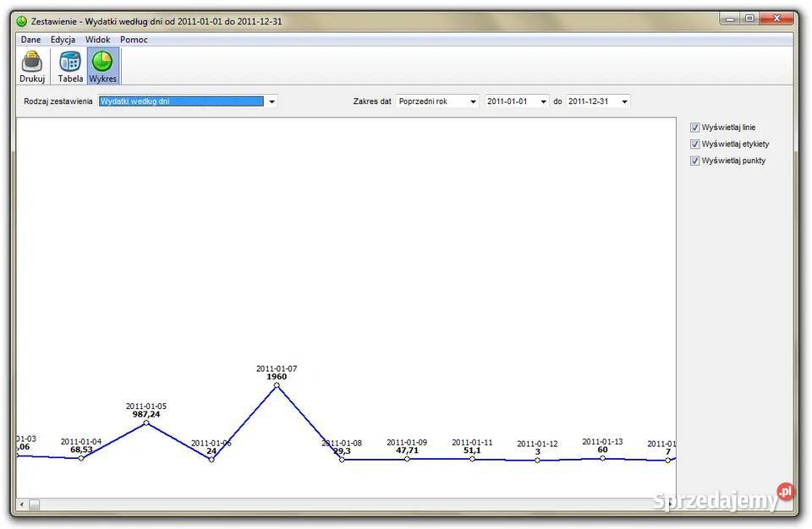
Task: Uncheck Wyświetlaj linie checkbox
Action: coord(695,128)
